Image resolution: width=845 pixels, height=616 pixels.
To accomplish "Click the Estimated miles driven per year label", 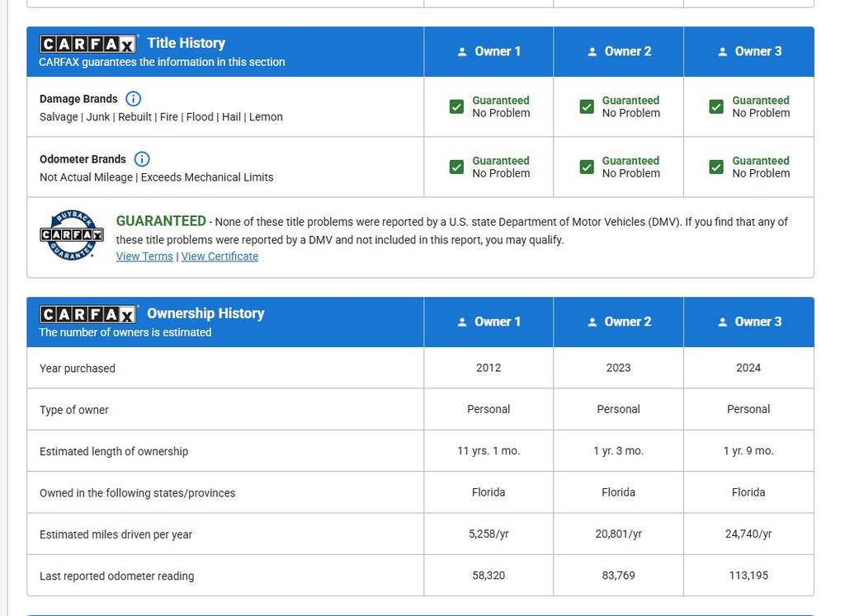I will pyautogui.click(x=116, y=534).
